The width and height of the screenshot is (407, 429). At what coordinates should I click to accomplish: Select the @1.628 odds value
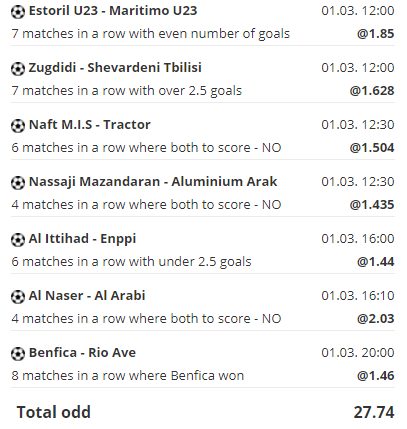tap(372, 91)
